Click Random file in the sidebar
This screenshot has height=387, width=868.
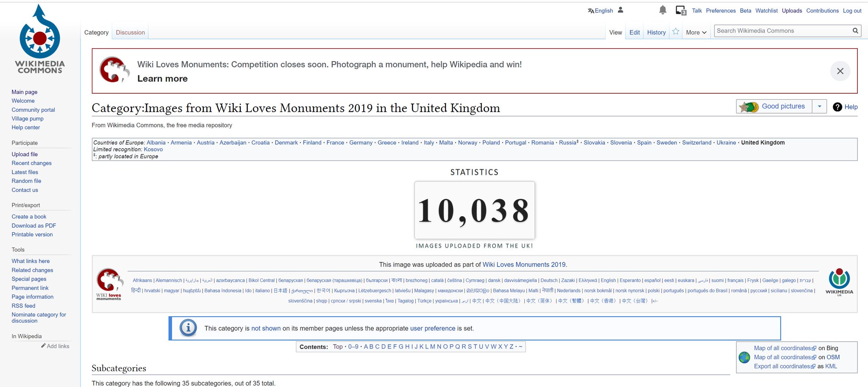26,181
